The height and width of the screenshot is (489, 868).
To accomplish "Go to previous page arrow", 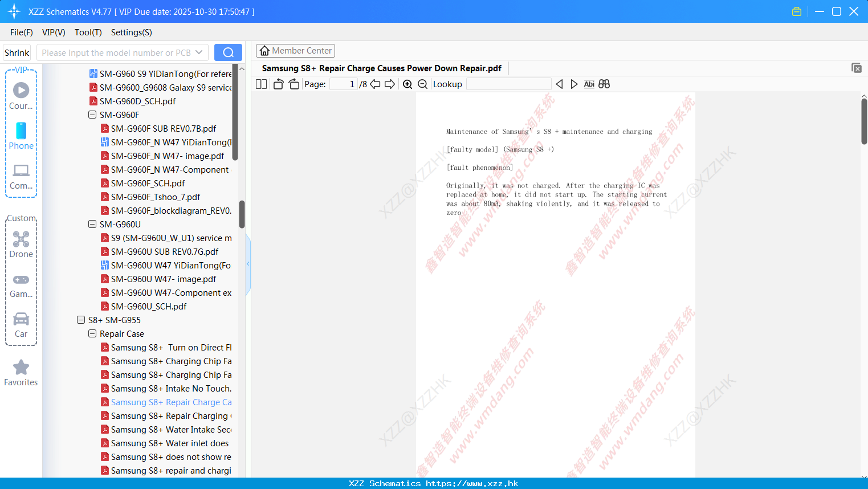I will 375,84.
